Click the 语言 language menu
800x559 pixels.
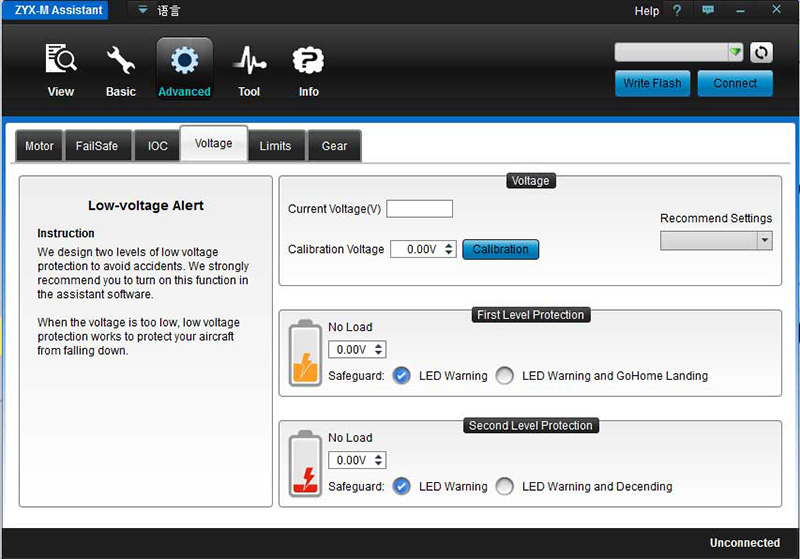[168, 10]
